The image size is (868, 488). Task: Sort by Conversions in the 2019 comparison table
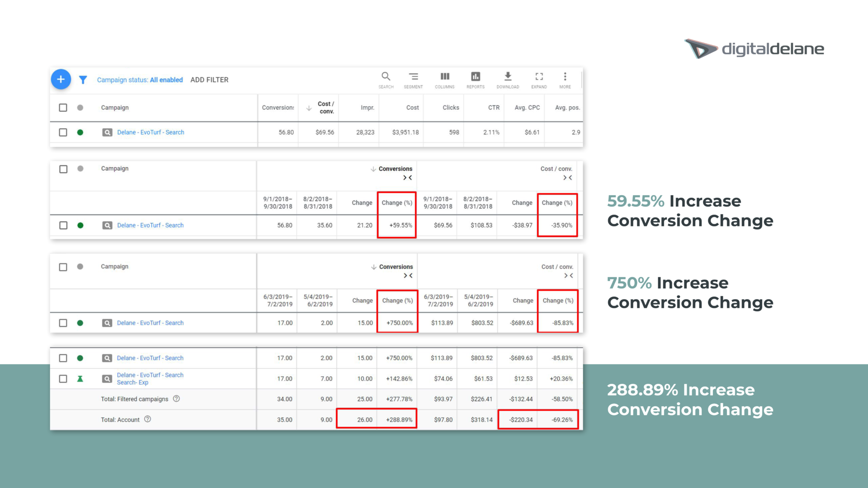392,267
